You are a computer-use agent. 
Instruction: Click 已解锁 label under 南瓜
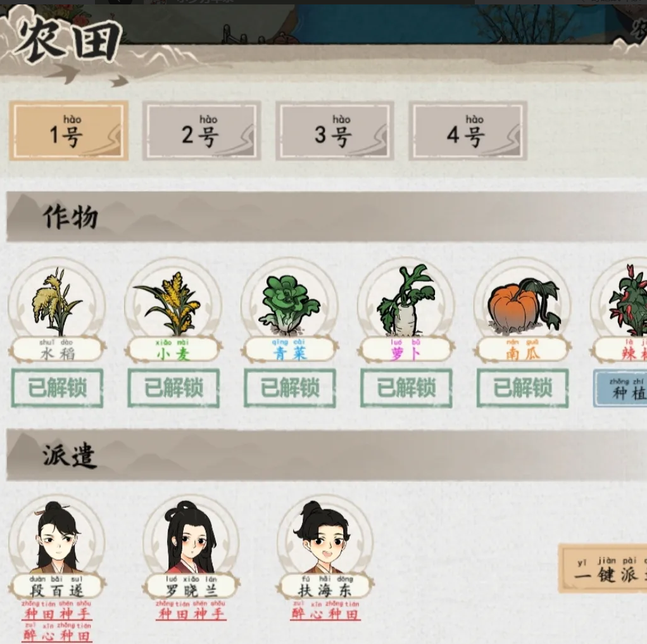(522, 388)
